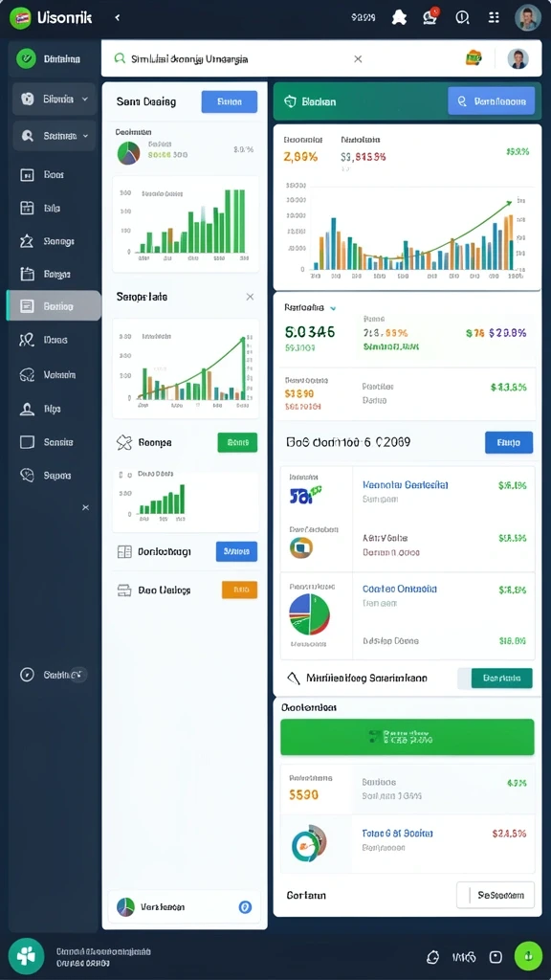The height and width of the screenshot is (980, 551).
Task: Expand the second sidebar item with search icon
Action: [54, 136]
